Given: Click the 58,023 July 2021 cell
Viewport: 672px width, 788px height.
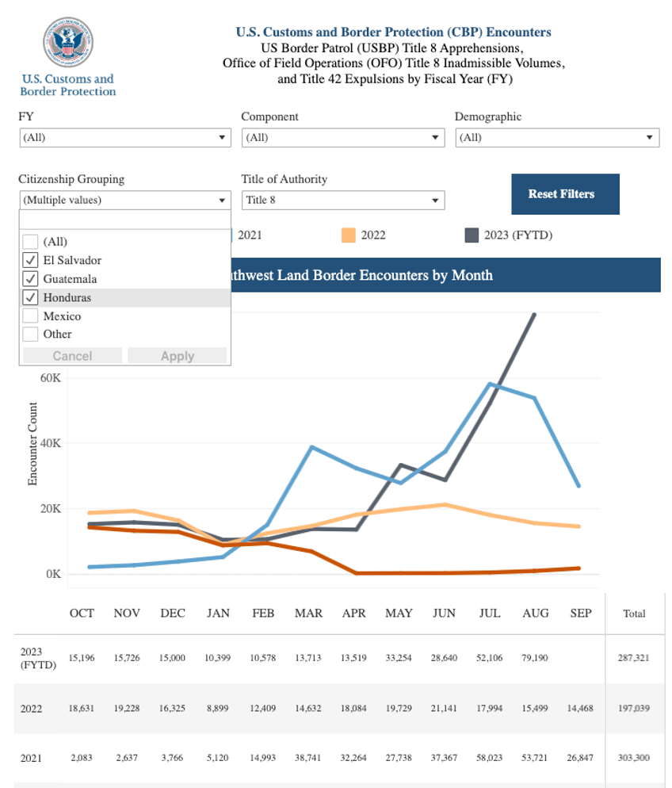Looking at the screenshot, I should 489,757.
